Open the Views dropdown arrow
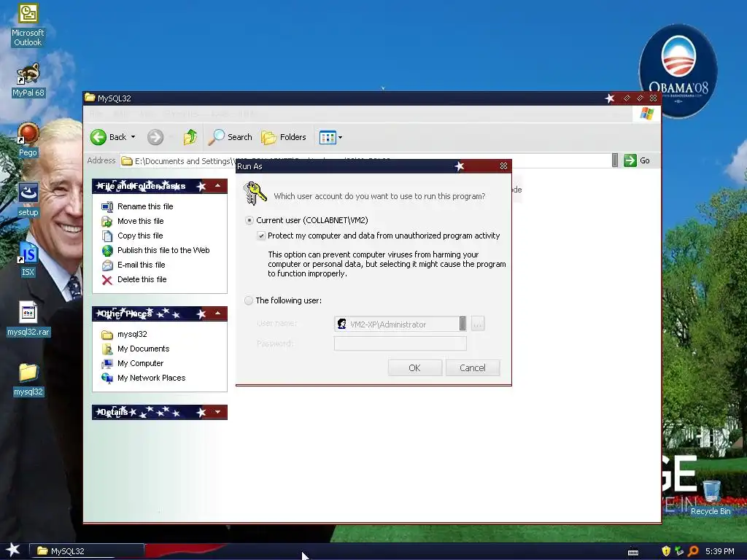747x560 pixels. [x=340, y=138]
